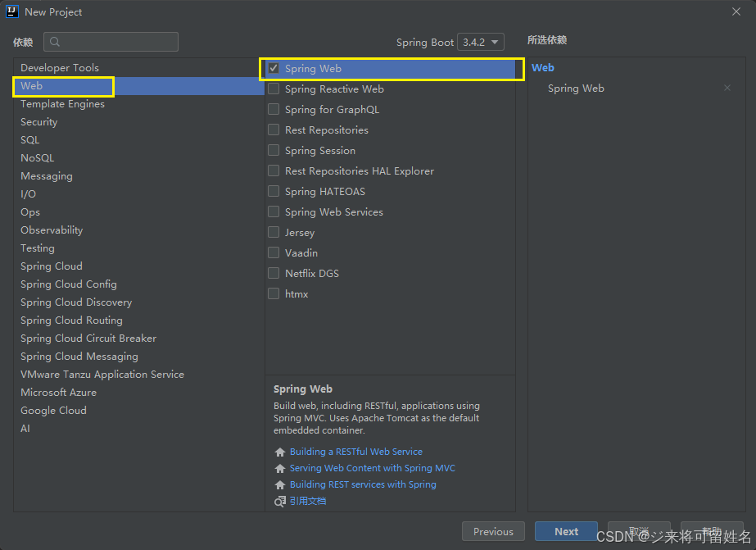This screenshot has height=550, width=756.
Task: Click the Web group header in selected dependencies
Action: coord(542,67)
